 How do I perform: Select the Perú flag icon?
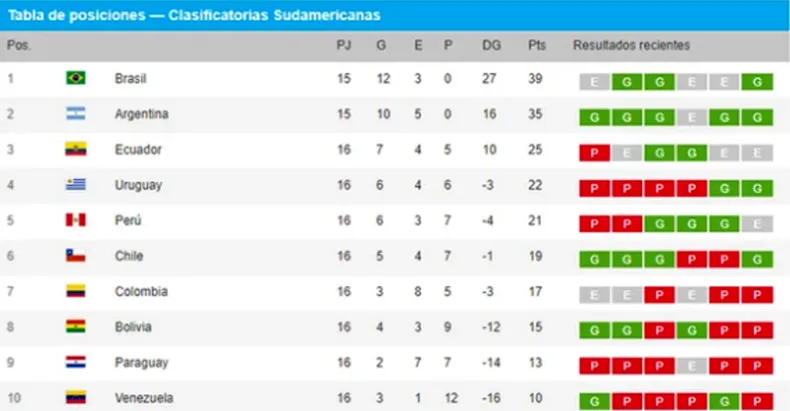[x=76, y=220]
